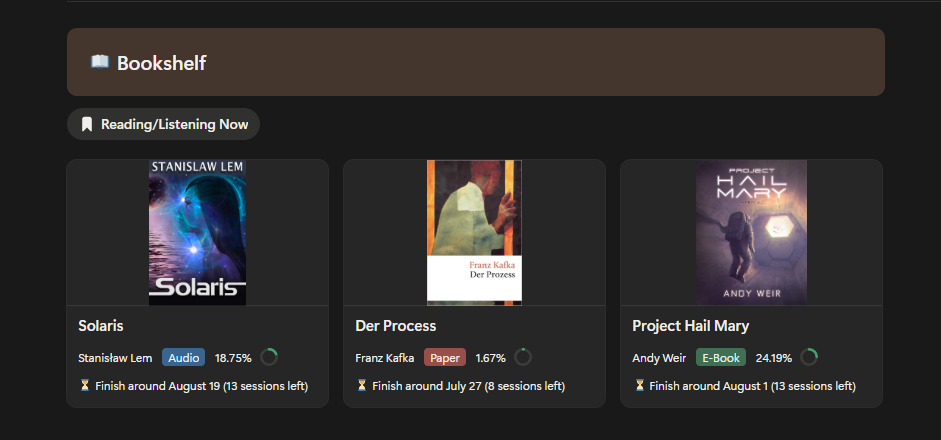The width and height of the screenshot is (941, 440).
Task: Click the Paper format tag
Action: point(445,358)
